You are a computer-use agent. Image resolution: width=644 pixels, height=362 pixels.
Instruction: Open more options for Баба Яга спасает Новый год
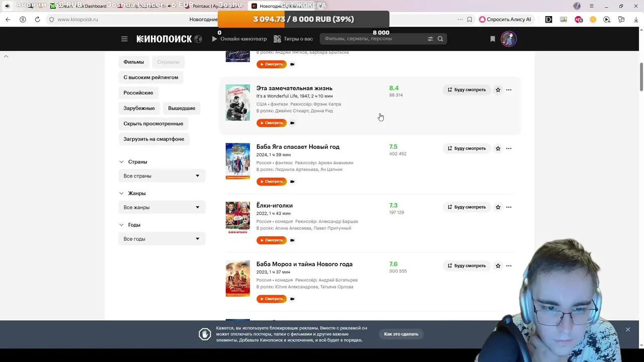coord(509,148)
